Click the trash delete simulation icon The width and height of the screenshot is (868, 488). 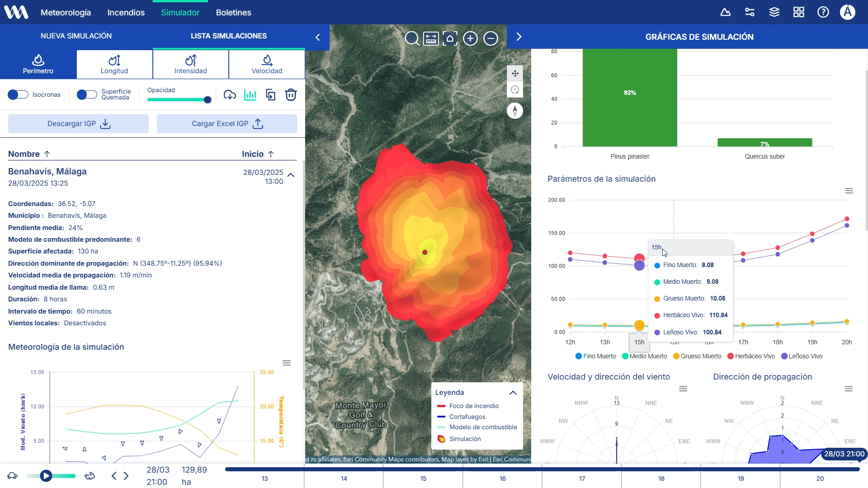291,95
